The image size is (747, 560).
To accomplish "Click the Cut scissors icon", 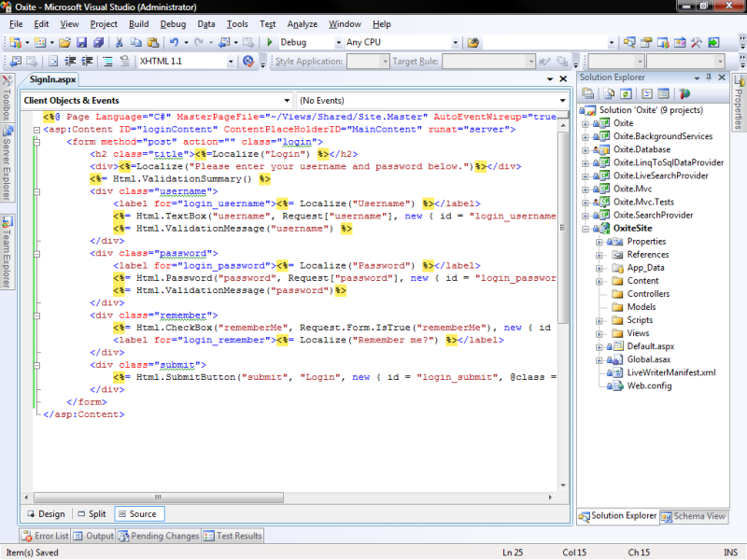I will [x=120, y=42].
